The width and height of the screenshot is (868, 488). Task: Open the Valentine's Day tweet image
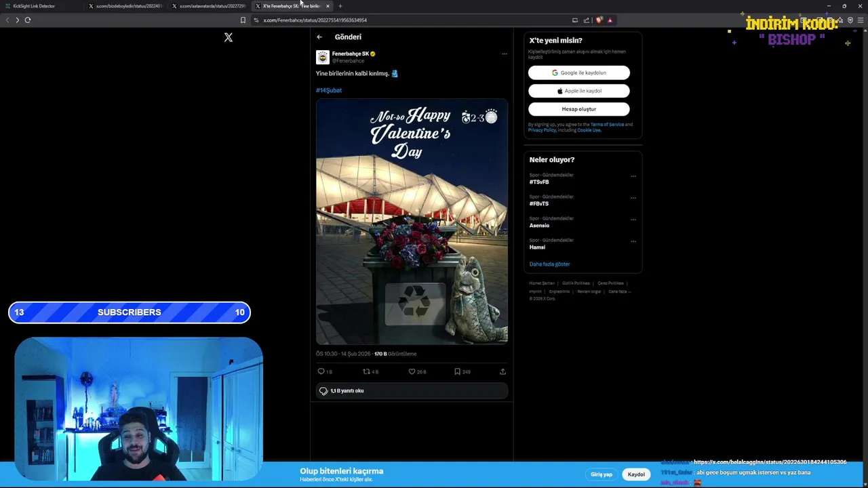pos(412,222)
